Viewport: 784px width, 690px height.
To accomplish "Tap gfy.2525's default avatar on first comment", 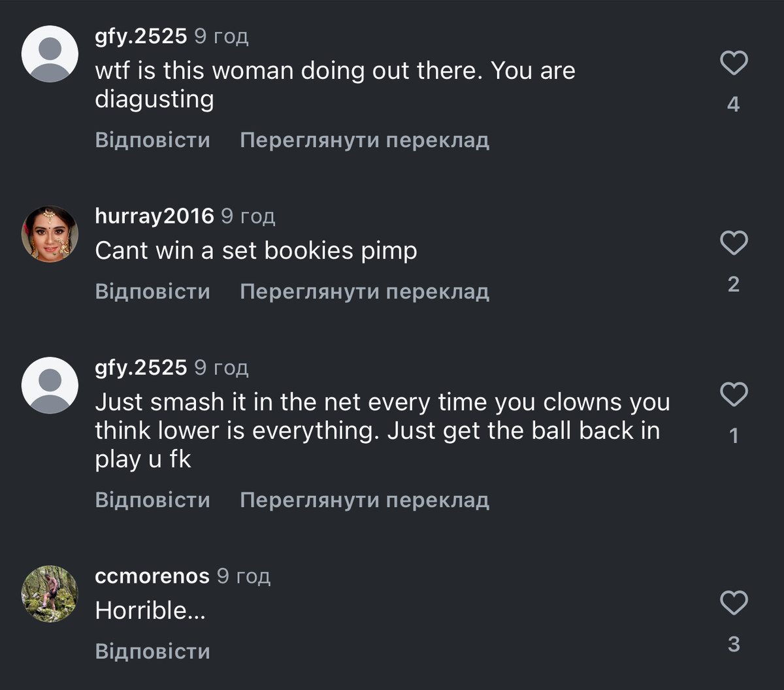I will pyautogui.click(x=50, y=54).
